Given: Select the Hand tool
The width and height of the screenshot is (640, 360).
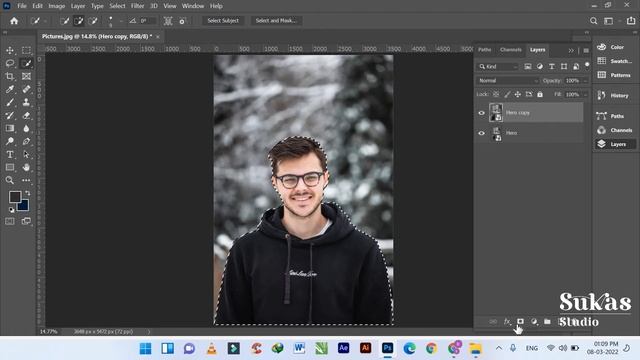Looking at the screenshot, I should [x=26, y=167].
